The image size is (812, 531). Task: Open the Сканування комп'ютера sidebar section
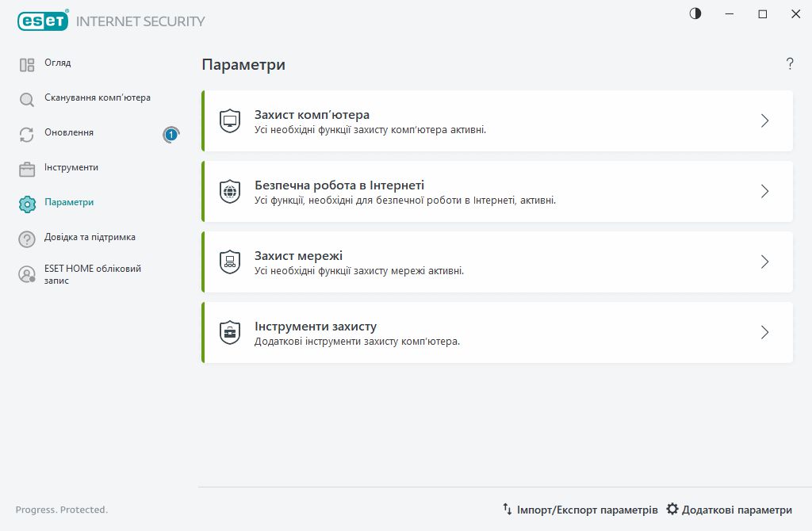pyautogui.click(x=97, y=98)
